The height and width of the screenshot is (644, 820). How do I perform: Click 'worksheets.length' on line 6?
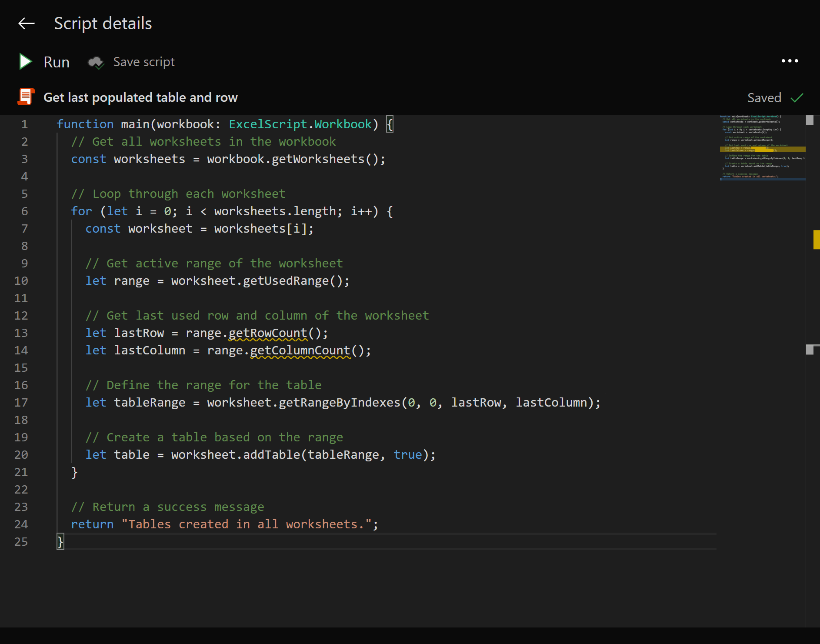(x=275, y=211)
